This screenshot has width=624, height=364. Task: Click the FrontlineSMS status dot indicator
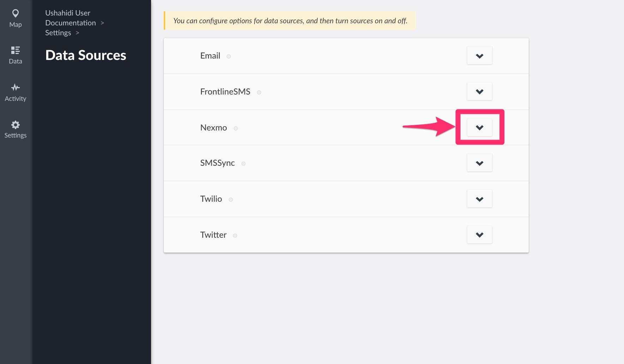[259, 92]
